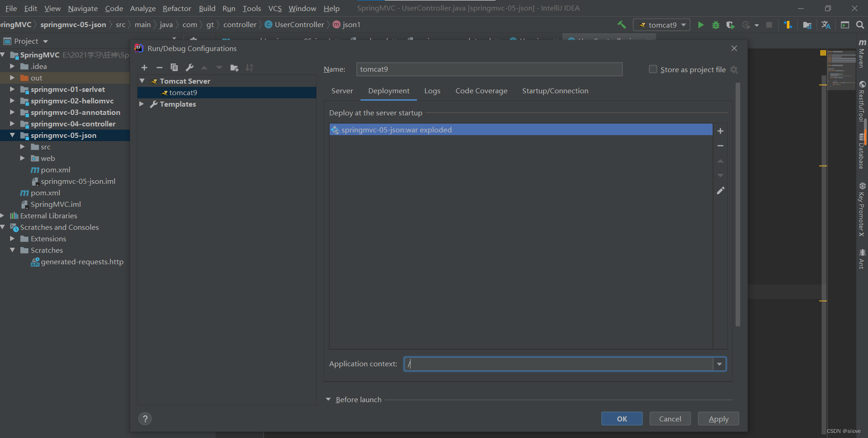
Task: Switch to Code Coverage tab
Action: coord(481,91)
